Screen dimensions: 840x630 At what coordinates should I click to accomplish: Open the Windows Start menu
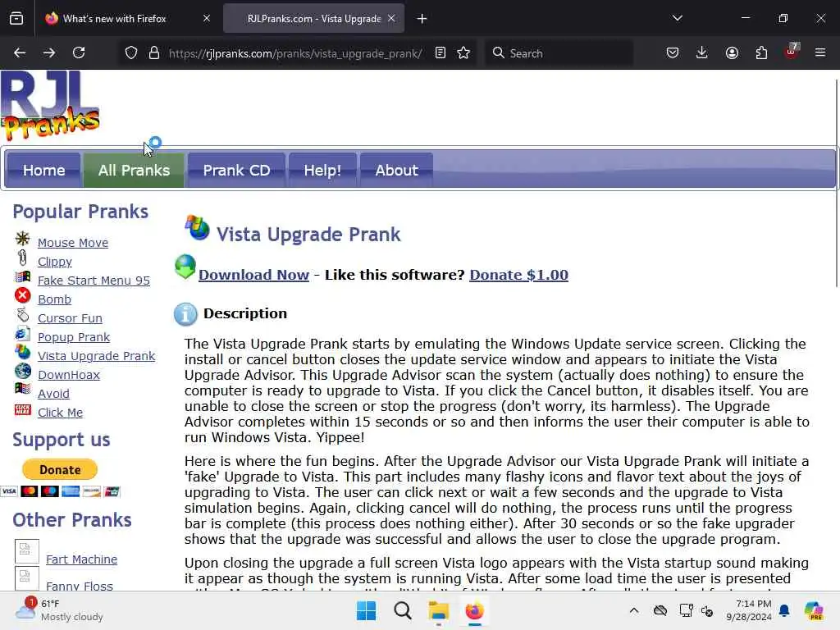[367, 610]
